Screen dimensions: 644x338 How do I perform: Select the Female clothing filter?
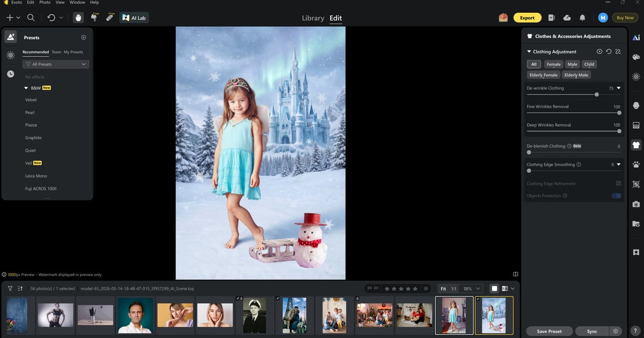(553, 64)
